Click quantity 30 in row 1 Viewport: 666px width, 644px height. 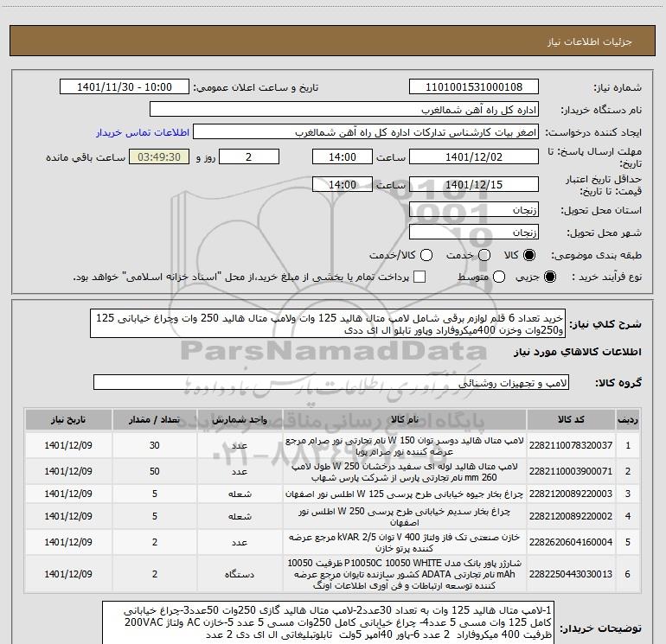[x=155, y=445]
